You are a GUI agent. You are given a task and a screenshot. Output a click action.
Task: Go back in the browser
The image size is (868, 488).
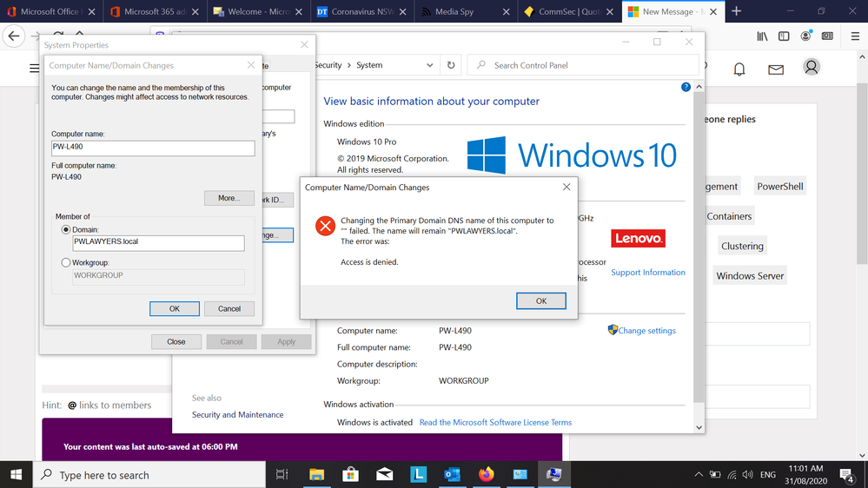pyautogui.click(x=14, y=36)
